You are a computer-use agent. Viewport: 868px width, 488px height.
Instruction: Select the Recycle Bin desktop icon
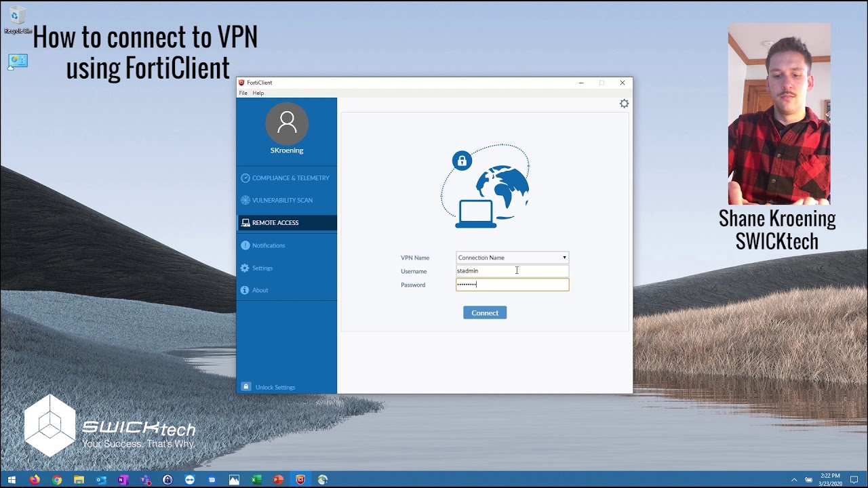17,20
